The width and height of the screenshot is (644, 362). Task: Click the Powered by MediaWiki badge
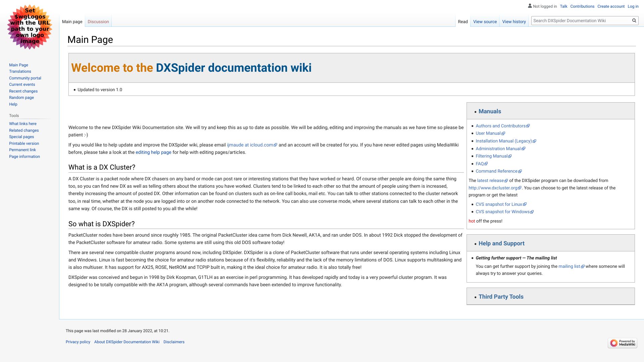coord(622,343)
